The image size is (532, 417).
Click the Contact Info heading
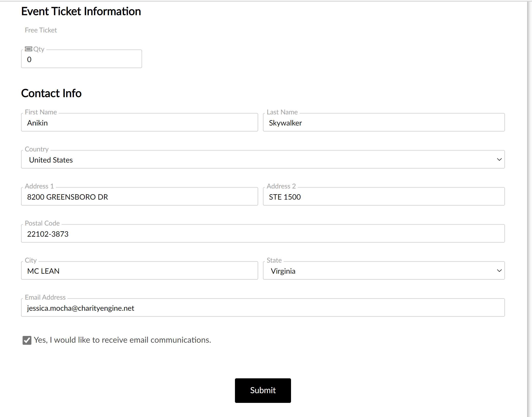coord(51,93)
